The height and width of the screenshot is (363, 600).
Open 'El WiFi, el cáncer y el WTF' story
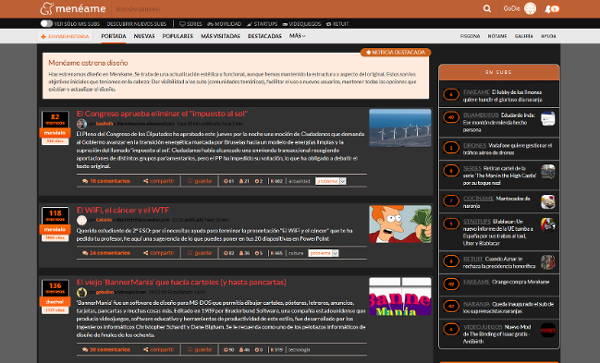[122, 210]
